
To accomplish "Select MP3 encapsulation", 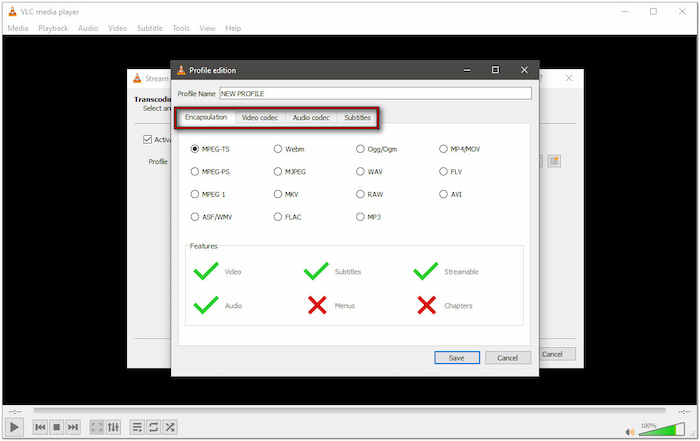I will (x=368, y=217).
